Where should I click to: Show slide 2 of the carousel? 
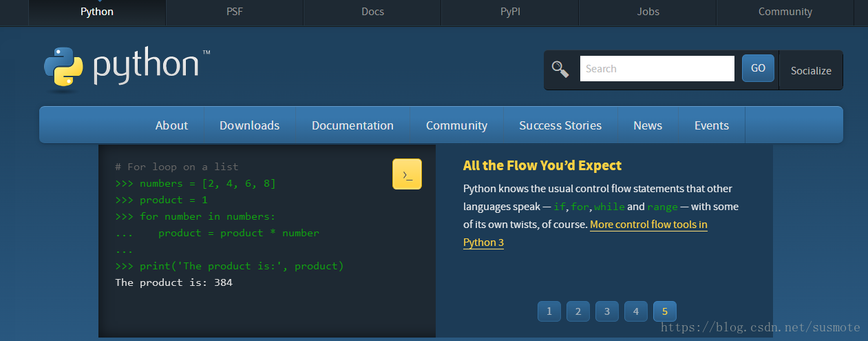pos(578,311)
